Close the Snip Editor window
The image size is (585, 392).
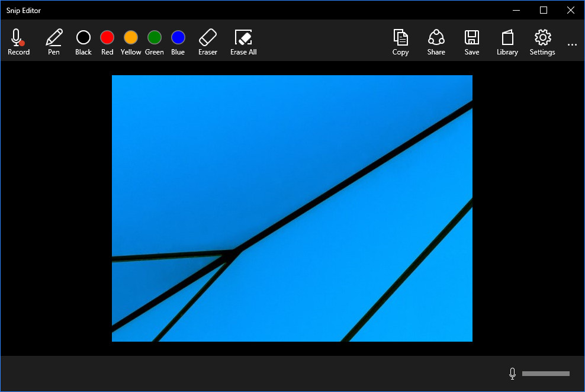pyautogui.click(x=571, y=10)
